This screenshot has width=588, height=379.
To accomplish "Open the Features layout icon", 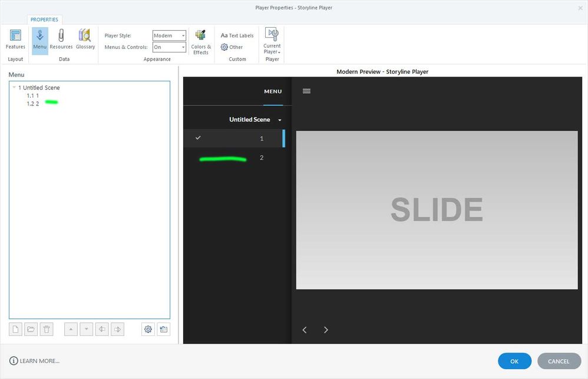I will 15,39.
